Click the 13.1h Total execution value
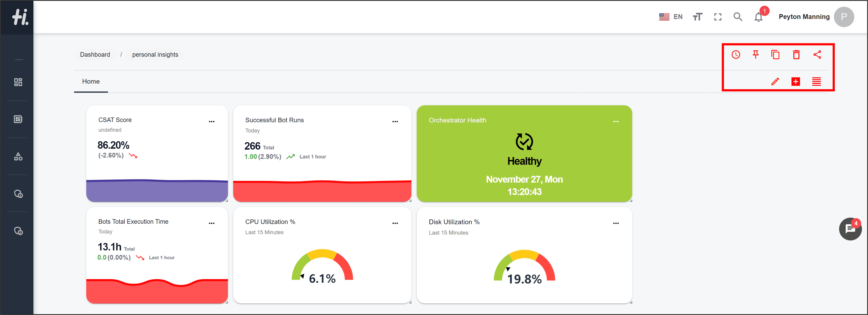 pyautogui.click(x=116, y=247)
